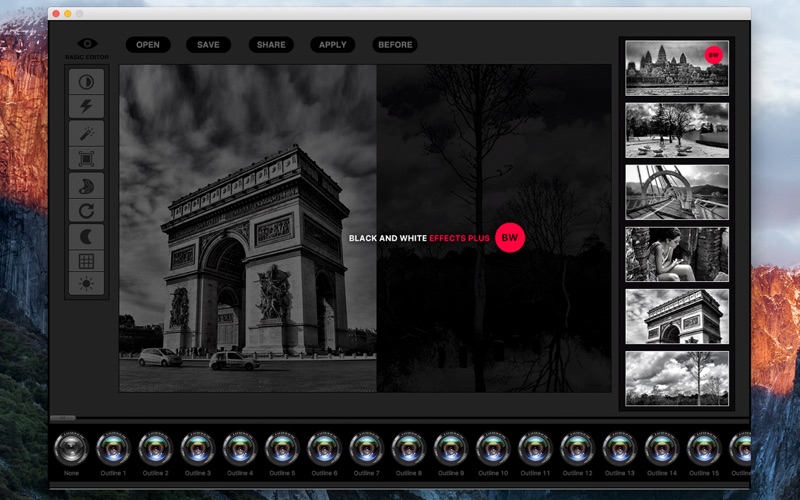This screenshot has width=800, height=500.
Task: Apply the Outline 4 effect
Action: coord(240,448)
